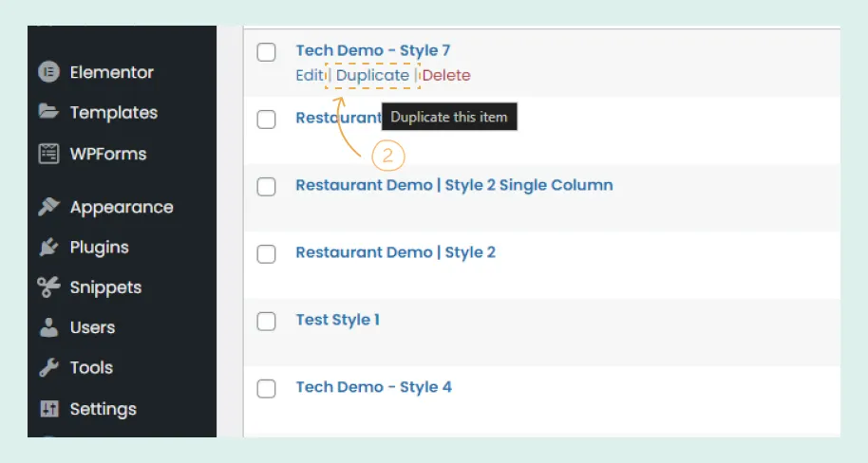Open the Test Style 1 item
868x463 pixels.
click(x=338, y=320)
